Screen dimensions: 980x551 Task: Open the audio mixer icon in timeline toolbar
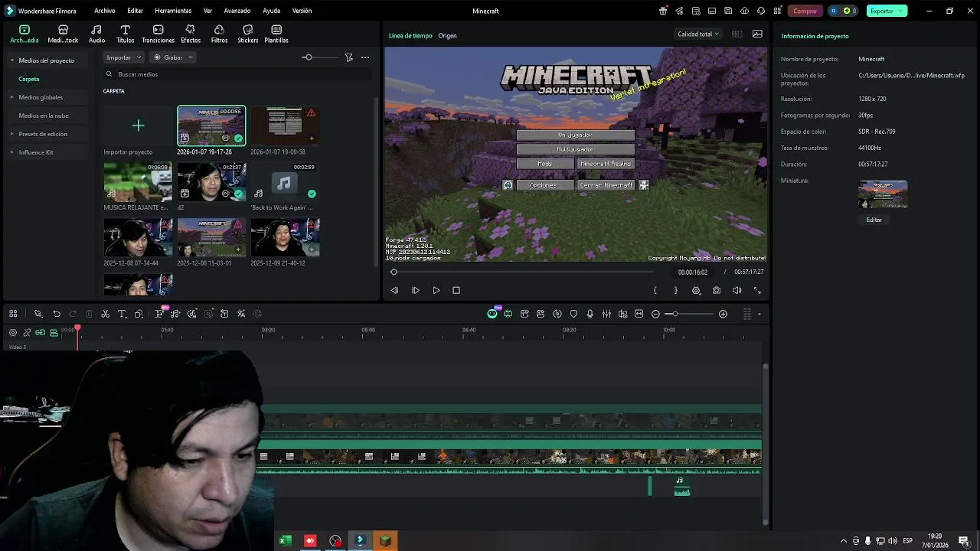[606, 314]
